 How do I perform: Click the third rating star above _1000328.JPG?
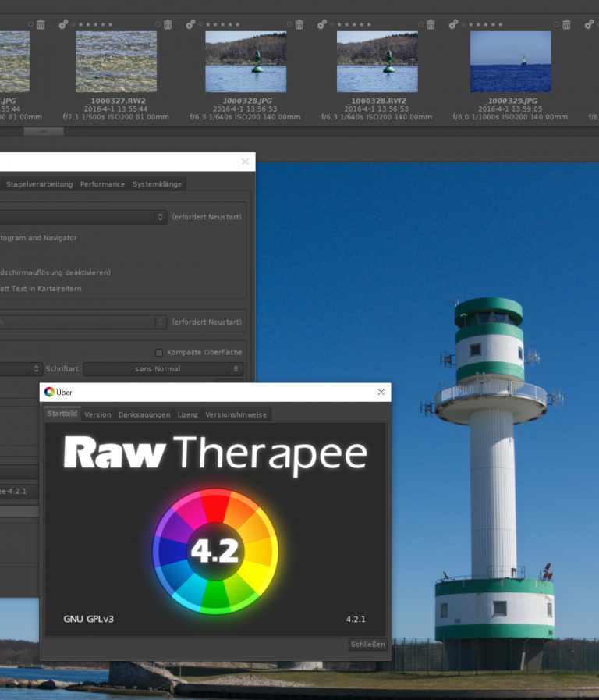point(222,24)
